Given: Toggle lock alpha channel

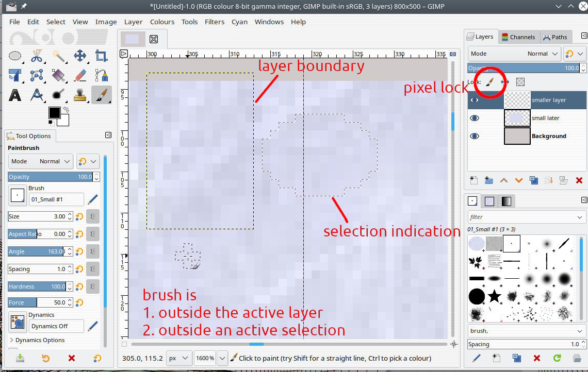Looking at the screenshot, I should (x=520, y=82).
